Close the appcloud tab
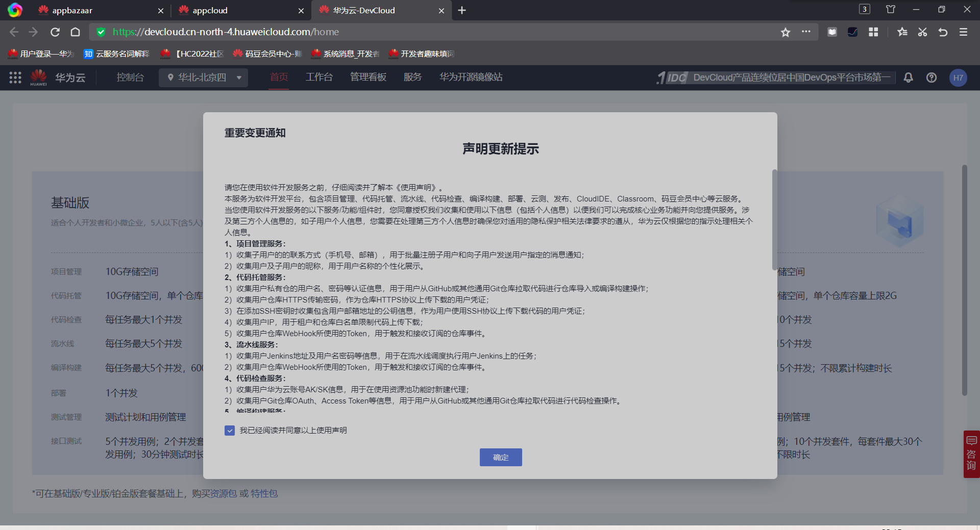The width and height of the screenshot is (980, 530). pos(301,11)
